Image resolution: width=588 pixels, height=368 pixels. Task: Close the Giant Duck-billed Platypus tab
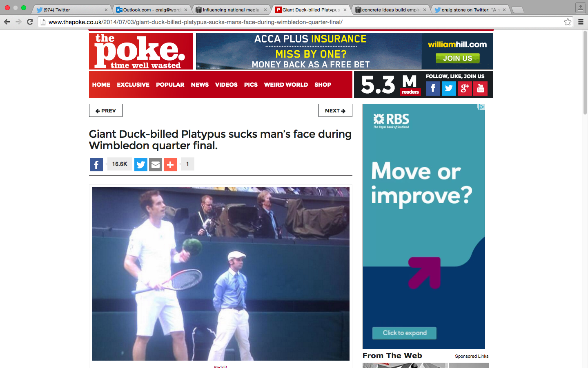345,10
